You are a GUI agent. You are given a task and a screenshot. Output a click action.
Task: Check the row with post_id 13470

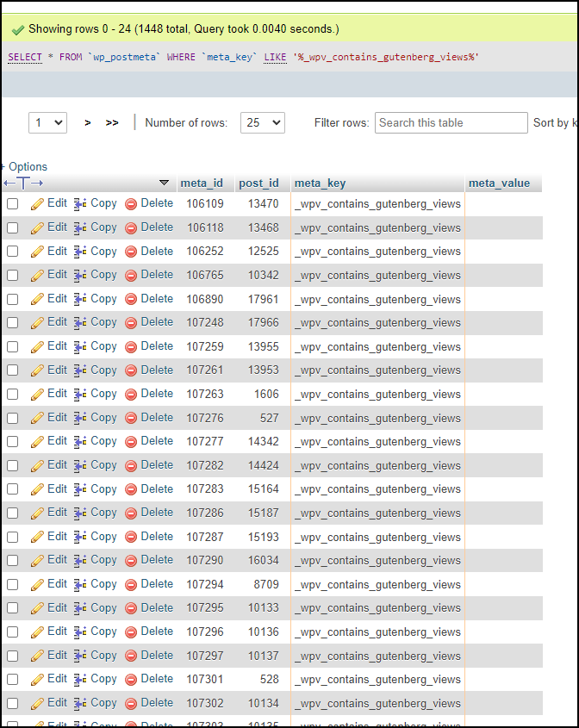click(x=13, y=204)
